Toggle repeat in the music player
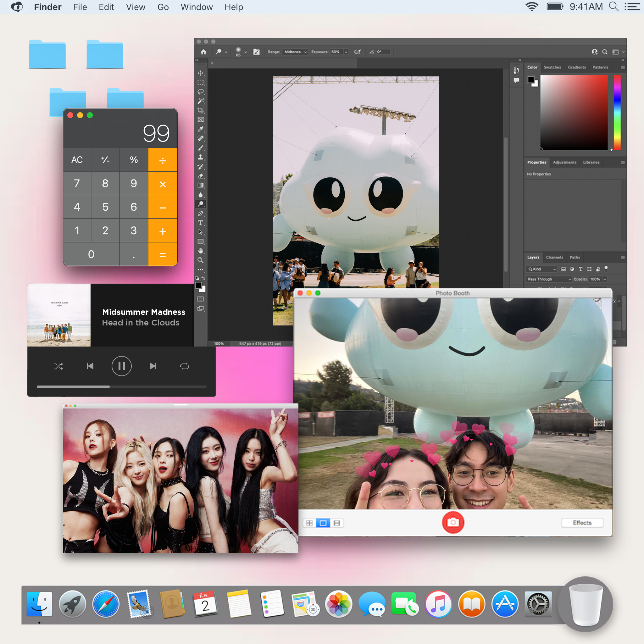The image size is (644, 644). (184, 366)
